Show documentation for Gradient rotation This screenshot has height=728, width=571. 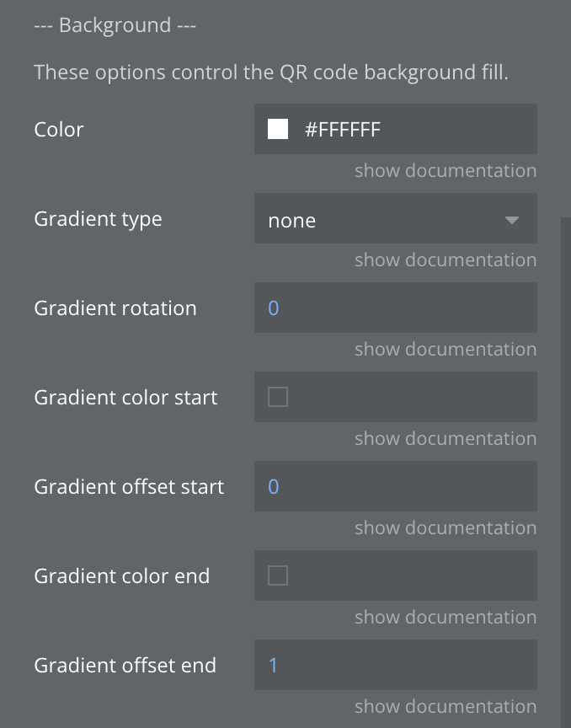coord(445,349)
